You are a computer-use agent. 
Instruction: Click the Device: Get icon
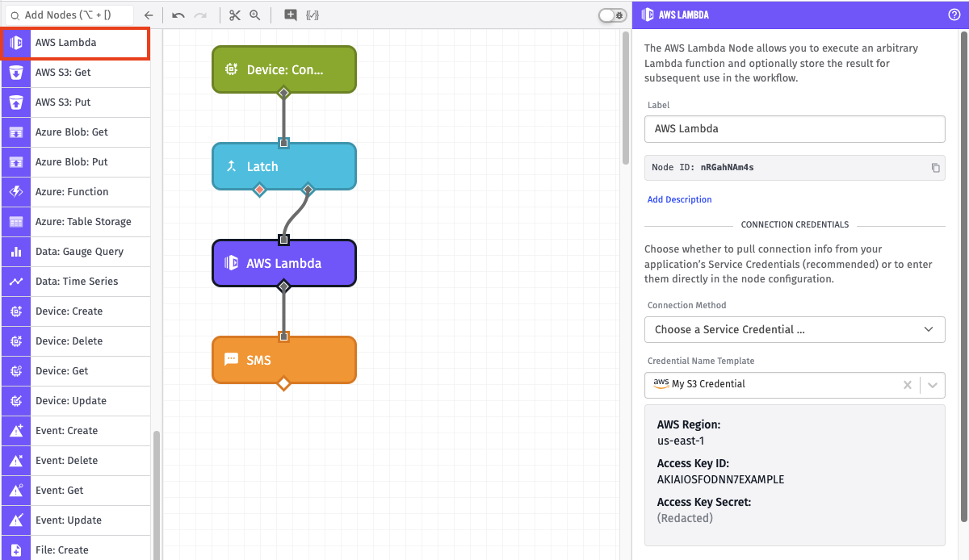click(x=16, y=371)
